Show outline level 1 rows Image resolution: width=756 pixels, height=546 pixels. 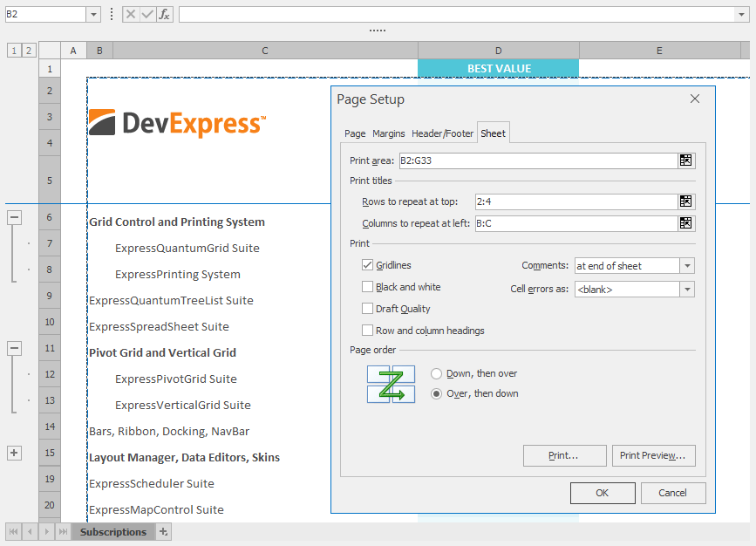pos(14,51)
